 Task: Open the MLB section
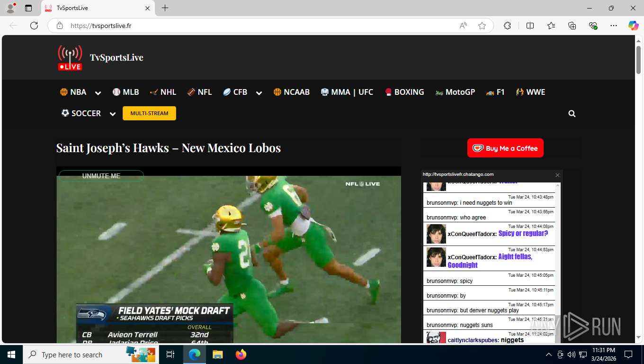pos(125,92)
